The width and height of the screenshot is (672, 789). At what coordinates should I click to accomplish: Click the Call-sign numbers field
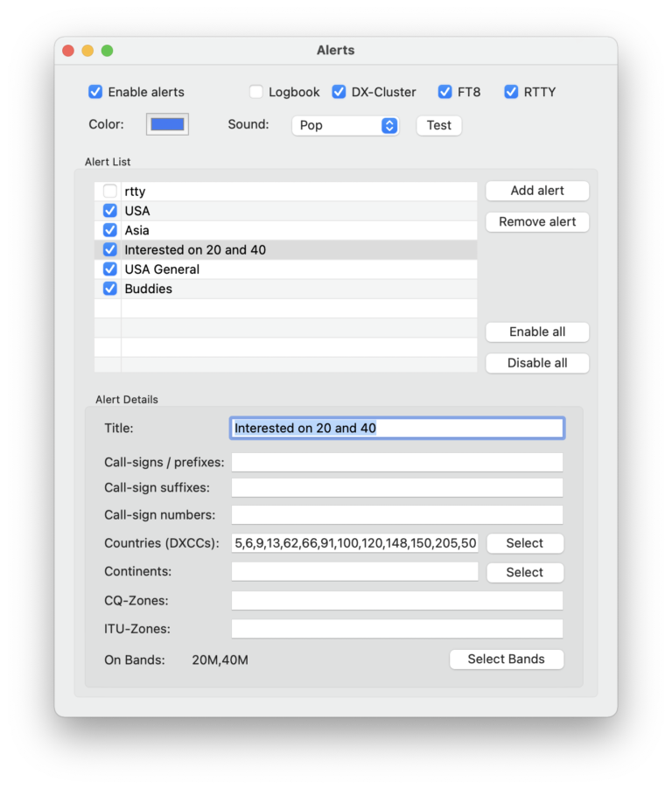tap(397, 514)
